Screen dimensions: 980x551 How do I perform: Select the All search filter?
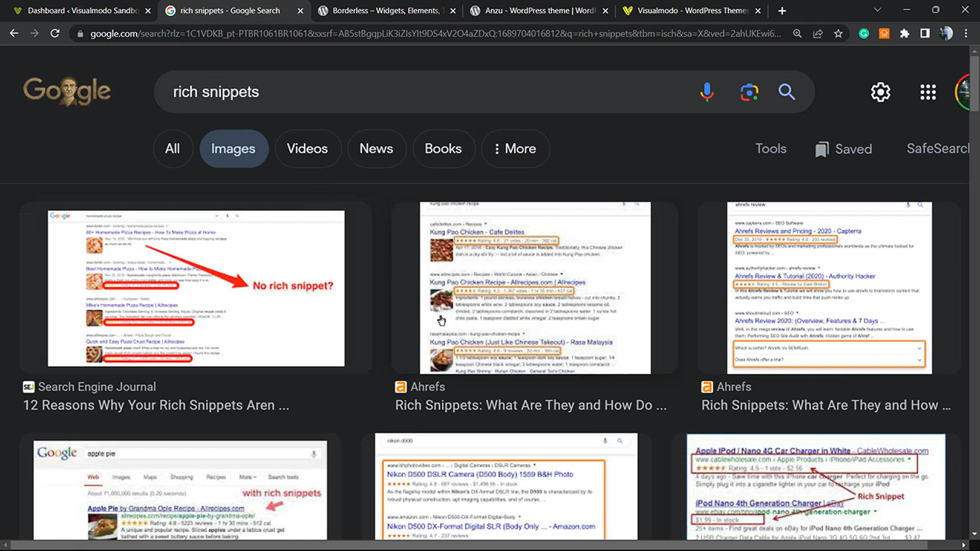[x=173, y=148]
